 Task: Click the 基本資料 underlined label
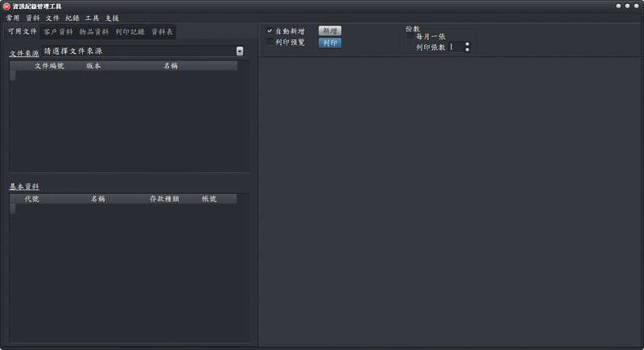tap(24, 187)
